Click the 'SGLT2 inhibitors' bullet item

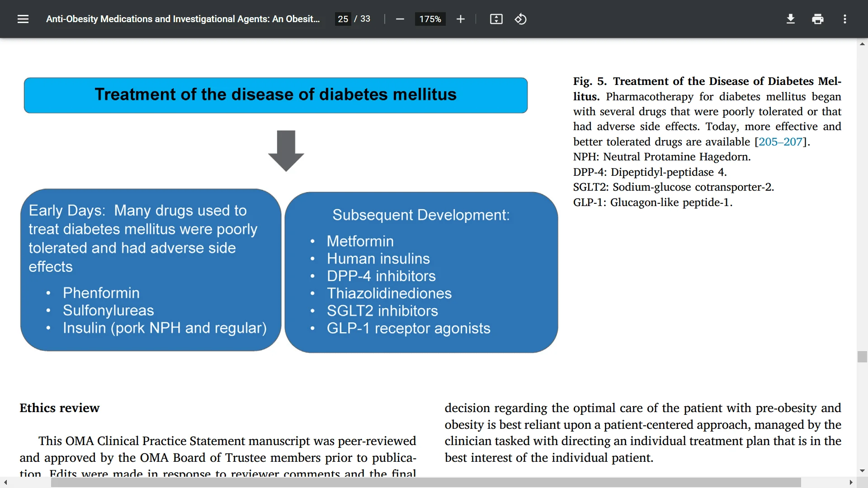pos(382,311)
